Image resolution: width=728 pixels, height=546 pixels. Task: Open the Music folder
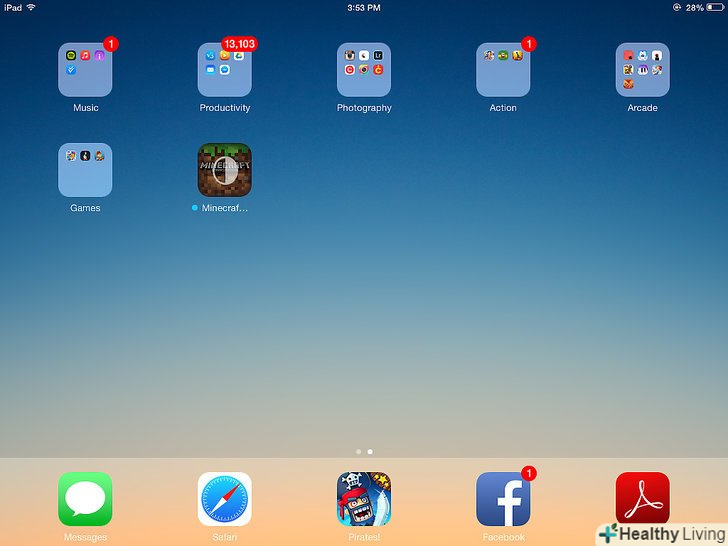coord(85,70)
